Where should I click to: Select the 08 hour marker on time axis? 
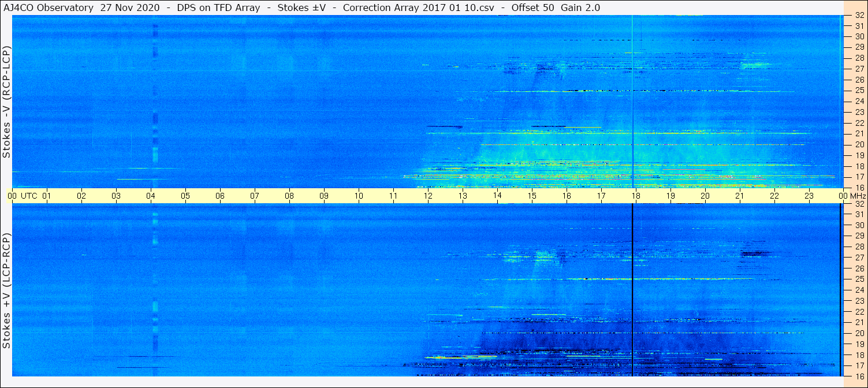289,196
